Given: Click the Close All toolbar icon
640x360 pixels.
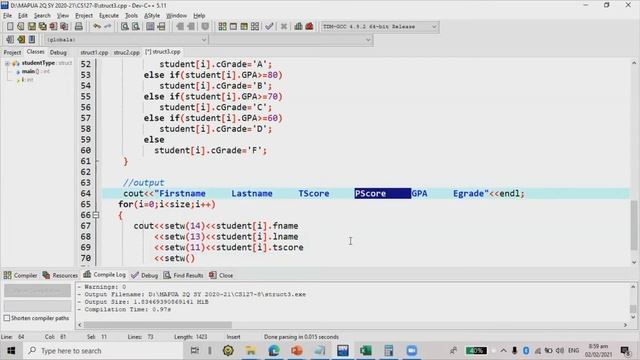Looking at the screenshot, I should click(x=64, y=27).
